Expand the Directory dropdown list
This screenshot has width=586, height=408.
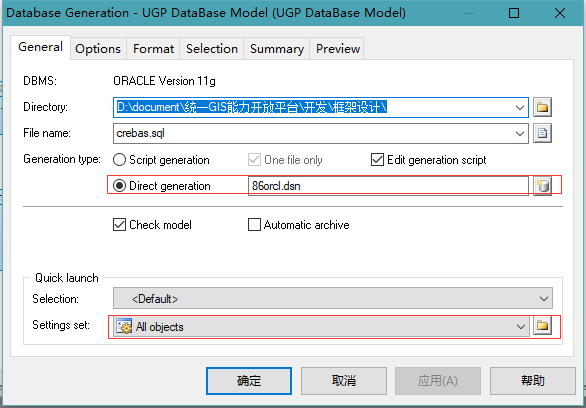[x=519, y=108]
